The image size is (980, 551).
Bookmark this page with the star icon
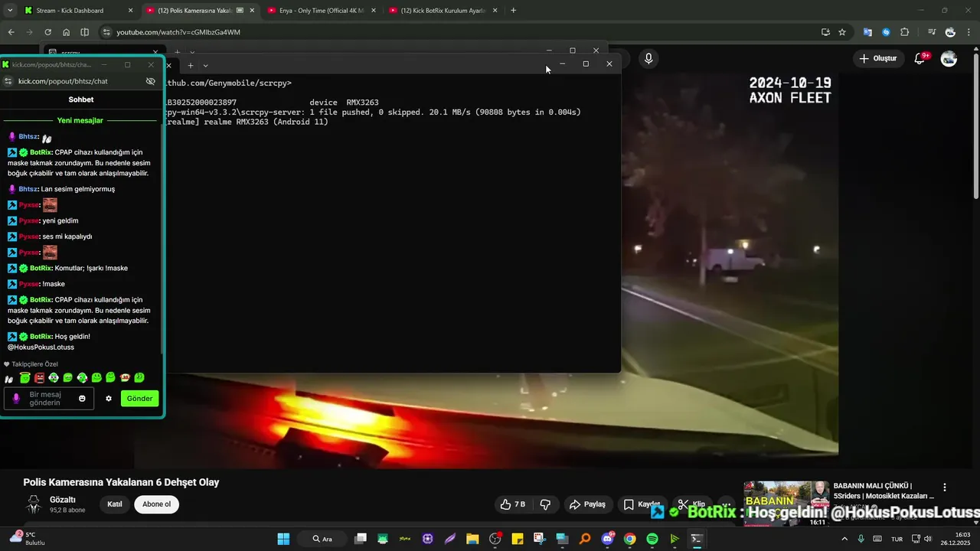[842, 32]
